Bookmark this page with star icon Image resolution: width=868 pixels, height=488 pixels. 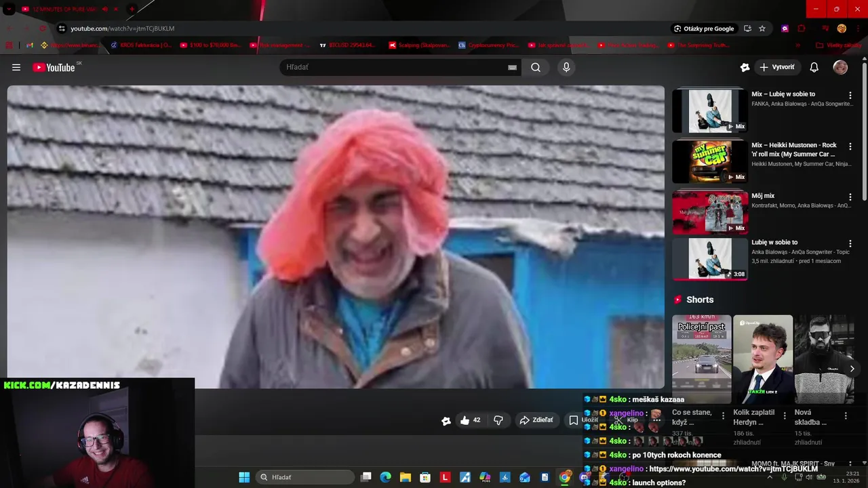click(x=762, y=28)
